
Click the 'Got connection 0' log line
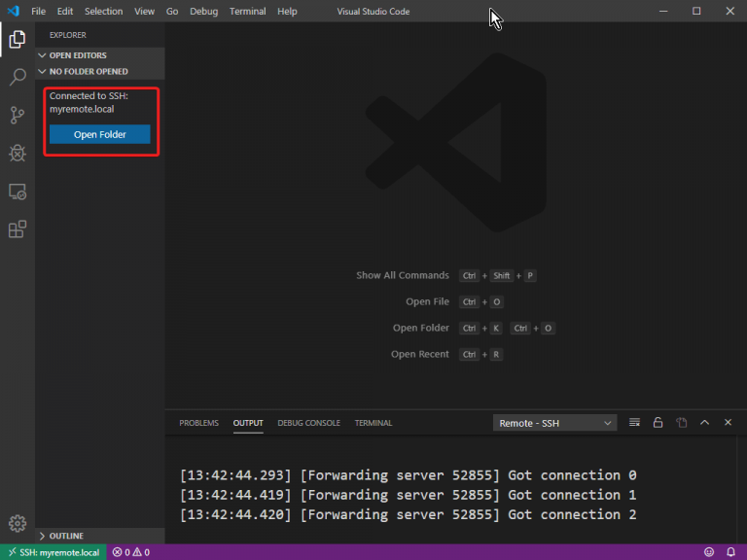(x=409, y=475)
